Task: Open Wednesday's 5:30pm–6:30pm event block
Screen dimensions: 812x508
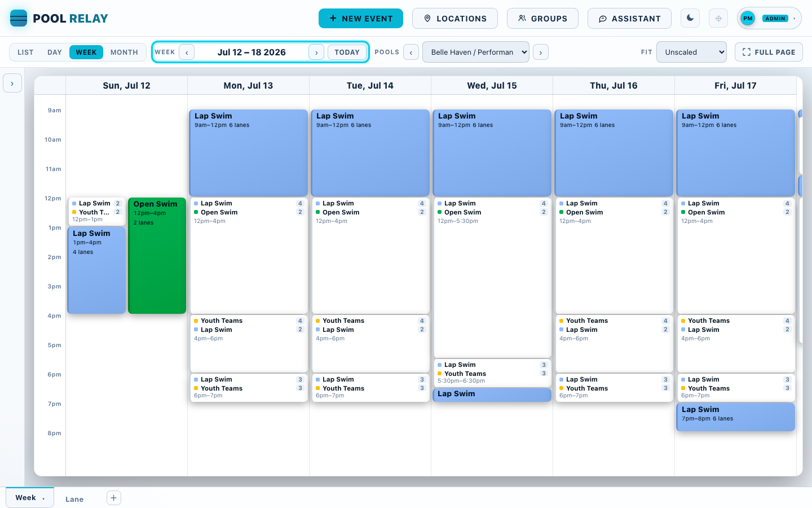Action: (x=492, y=373)
